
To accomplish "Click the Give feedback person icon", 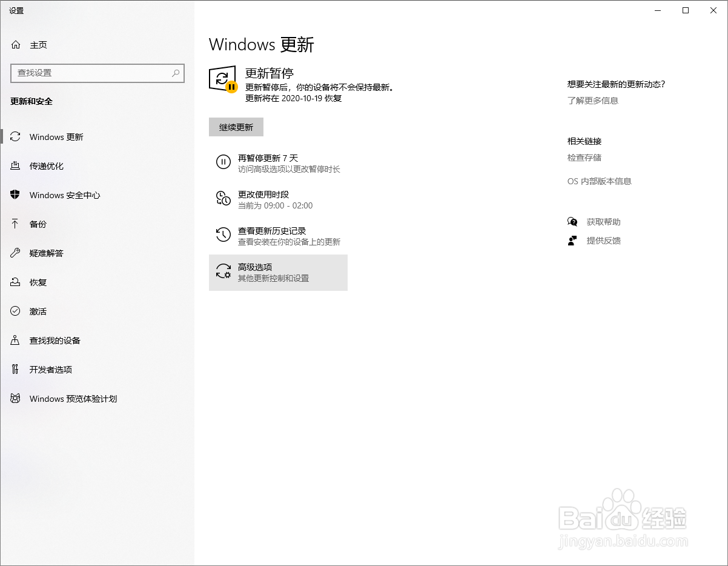I will pyautogui.click(x=572, y=241).
